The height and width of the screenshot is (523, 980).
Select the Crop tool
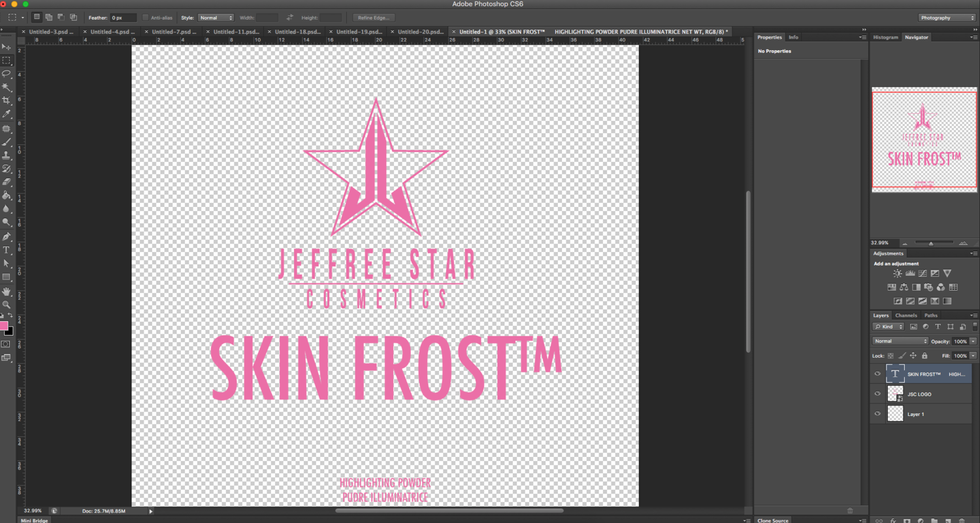pyautogui.click(x=7, y=101)
